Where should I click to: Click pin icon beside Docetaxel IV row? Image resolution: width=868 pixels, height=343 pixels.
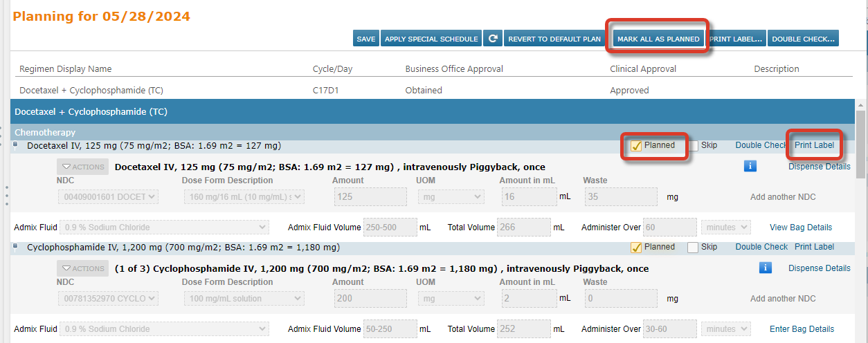(x=16, y=145)
